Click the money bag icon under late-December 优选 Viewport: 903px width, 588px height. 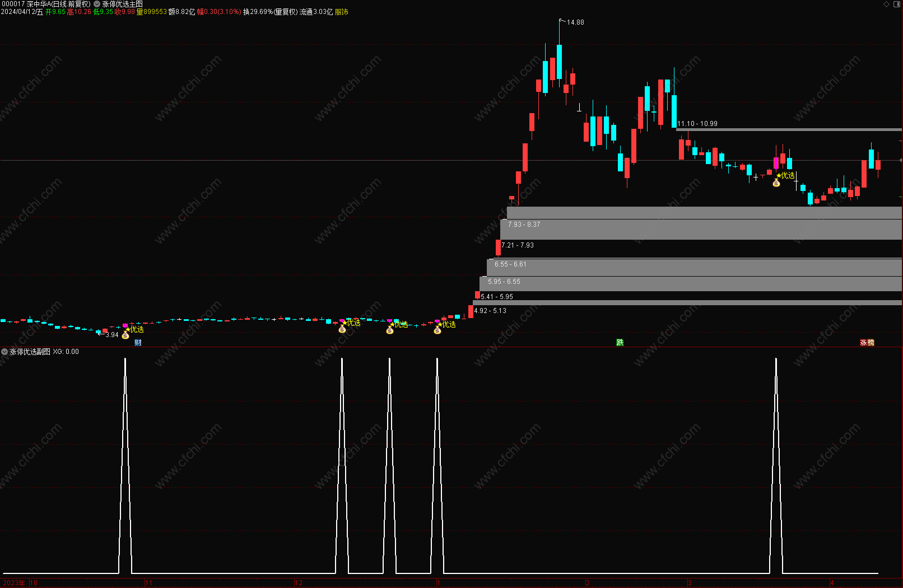pyautogui.click(x=390, y=330)
